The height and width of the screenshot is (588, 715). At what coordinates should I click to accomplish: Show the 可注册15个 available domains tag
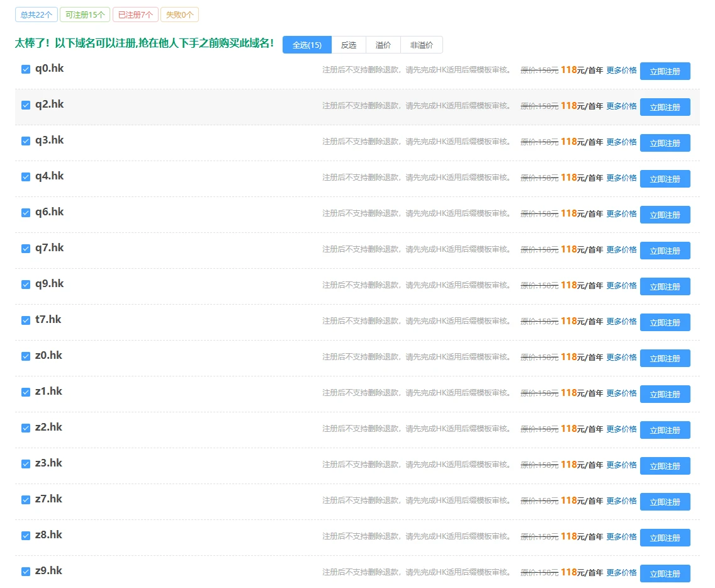(x=85, y=14)
